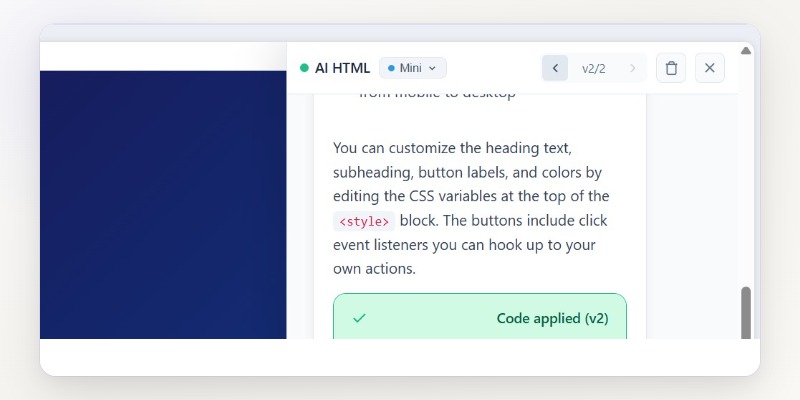The height and width of the screenshot is (400, 800).
Task: Go to the previous version arrow
Action: pos(555,68)
